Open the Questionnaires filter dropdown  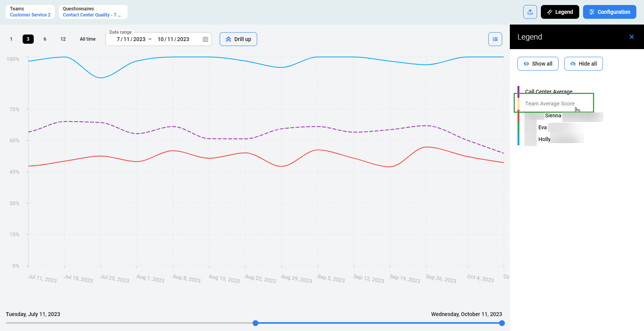pyautogui.click(x=92, y=12)
